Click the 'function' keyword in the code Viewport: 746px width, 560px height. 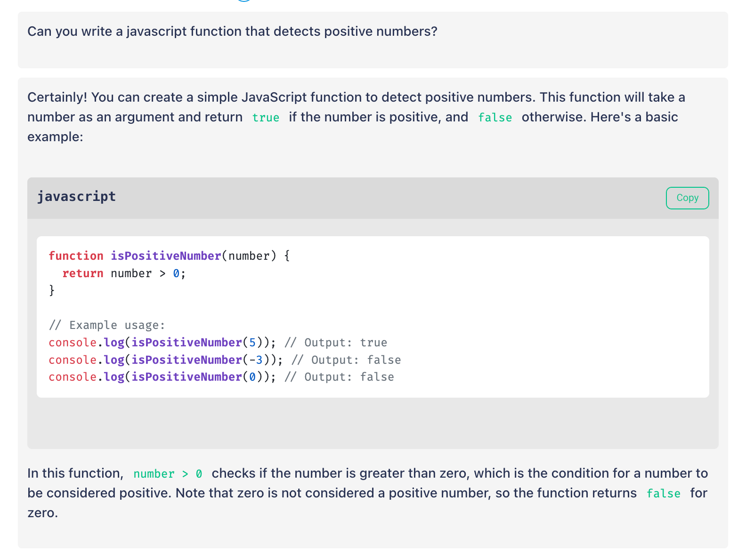(x=76, y=256)
